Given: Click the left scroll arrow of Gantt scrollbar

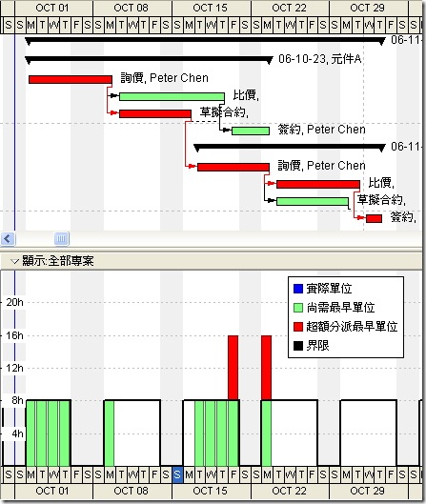Looking at the screenshot, I should click(x=8, y=239).
